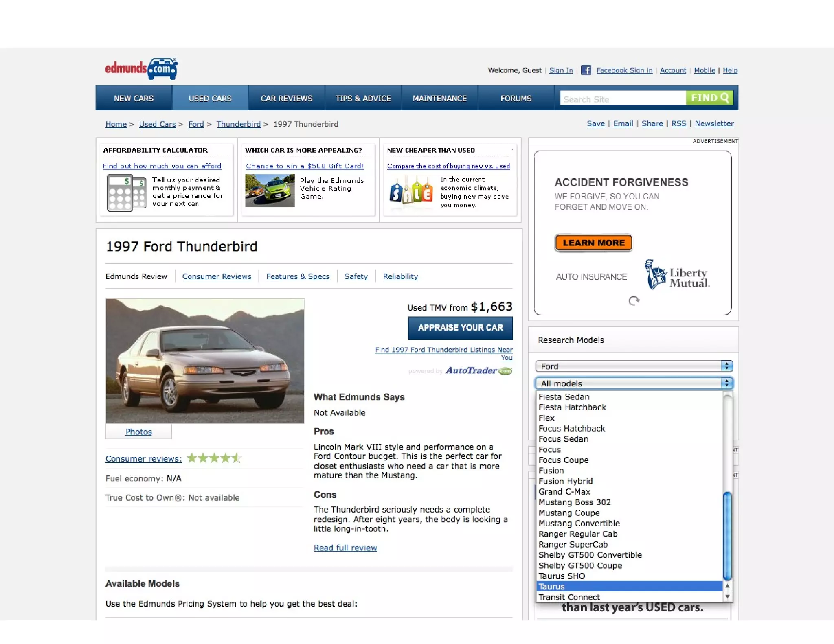This screenshot has height=644, width=834.
Task: Click the calculator icon in Affordability Calculator
Action: (x=126, y=193)
